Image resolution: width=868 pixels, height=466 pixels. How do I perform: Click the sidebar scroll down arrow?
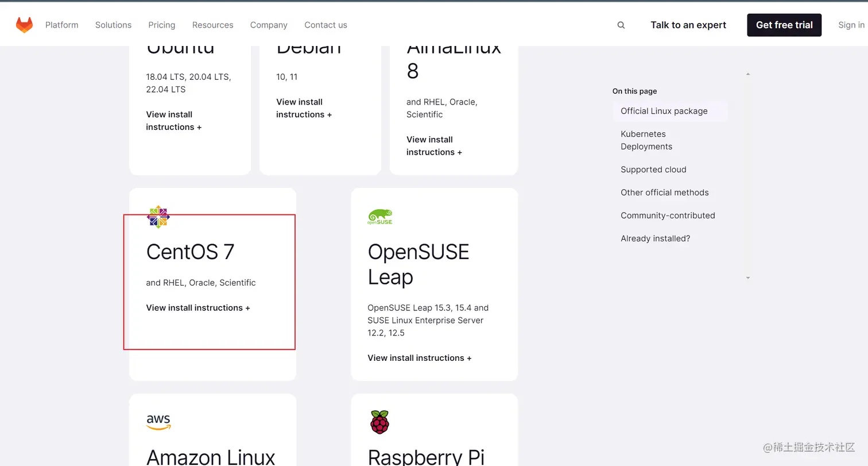(748, 278)
